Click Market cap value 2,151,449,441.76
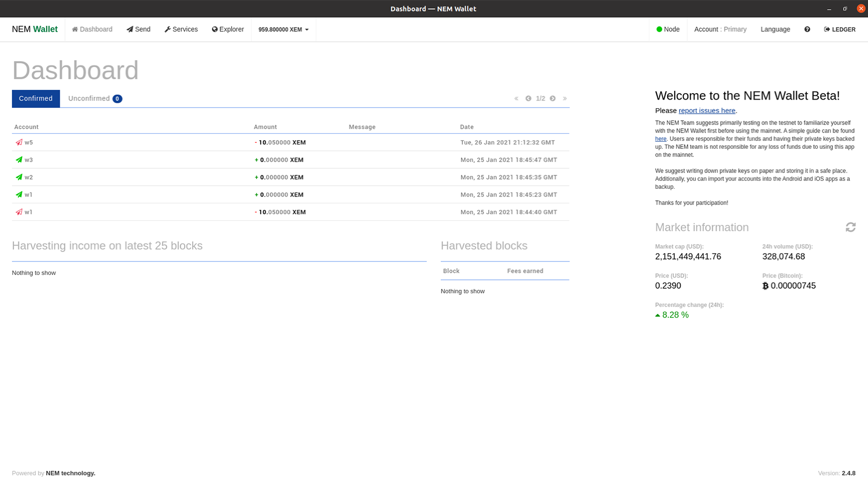This screenshot has width=868, height=487. pos(688,256)
